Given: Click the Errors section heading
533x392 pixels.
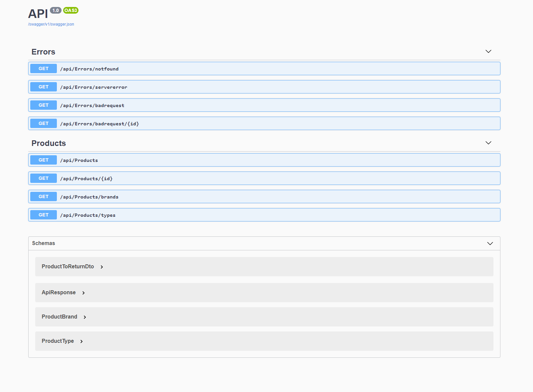Looking at the screenshot, I should click(43, 52).
